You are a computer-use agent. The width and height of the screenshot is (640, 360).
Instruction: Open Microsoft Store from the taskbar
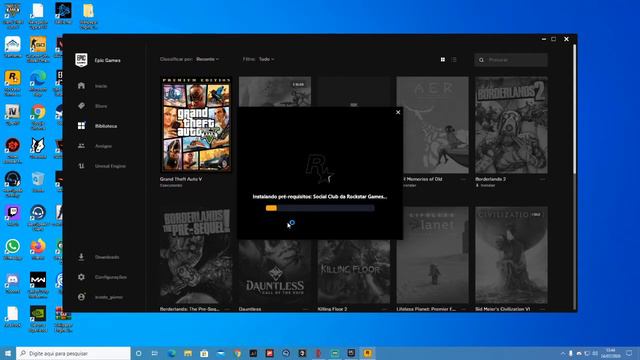tap(204, 353)
